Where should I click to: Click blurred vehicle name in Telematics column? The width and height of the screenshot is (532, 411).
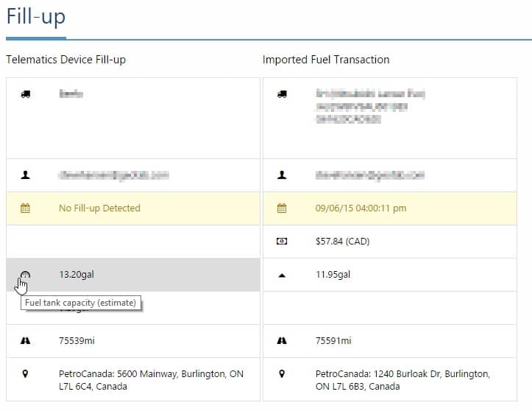71,94
